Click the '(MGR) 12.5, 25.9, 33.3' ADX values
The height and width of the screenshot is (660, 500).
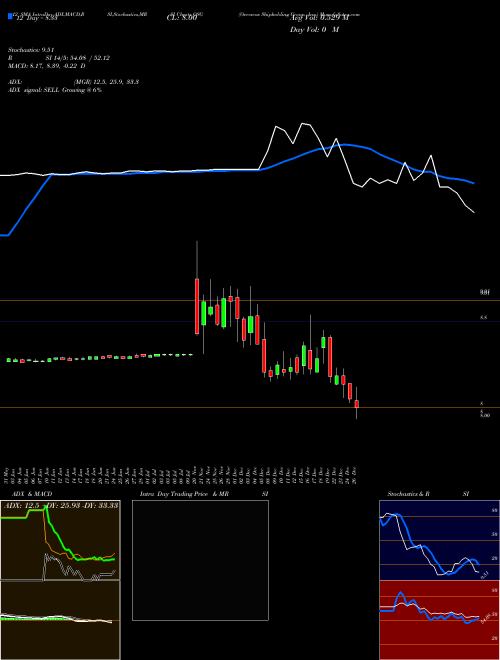[106, 82]
